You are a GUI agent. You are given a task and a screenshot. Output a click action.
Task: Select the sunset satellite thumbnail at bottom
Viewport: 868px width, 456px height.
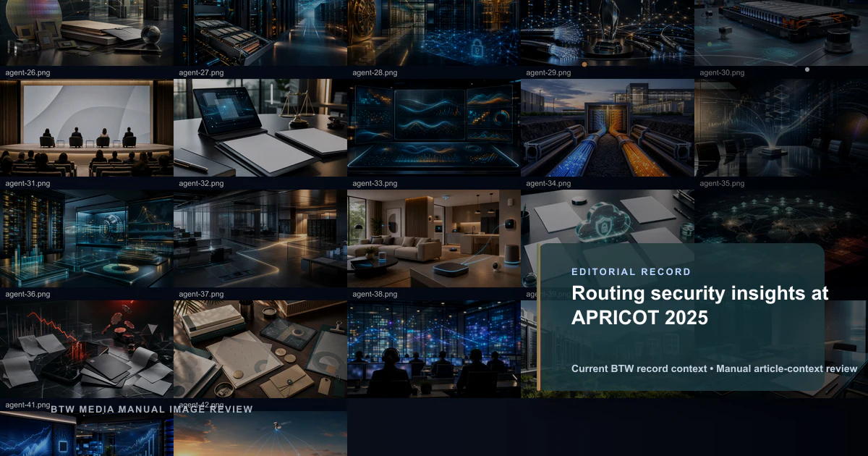coord(260,434)
